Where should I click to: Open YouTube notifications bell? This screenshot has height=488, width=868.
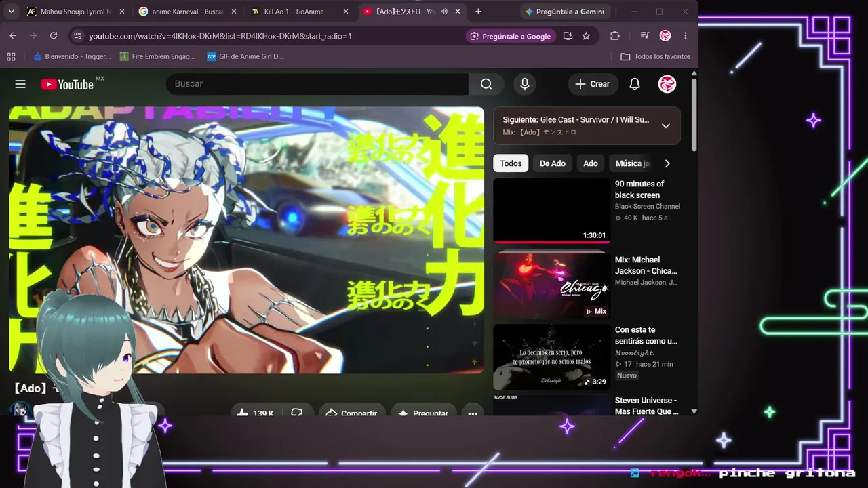[635, 84]
